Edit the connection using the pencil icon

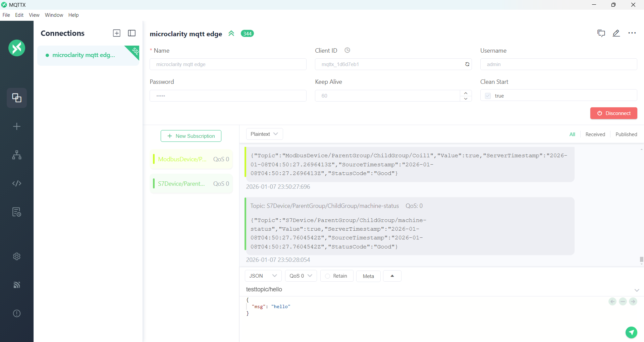click(x=616, y=33)
